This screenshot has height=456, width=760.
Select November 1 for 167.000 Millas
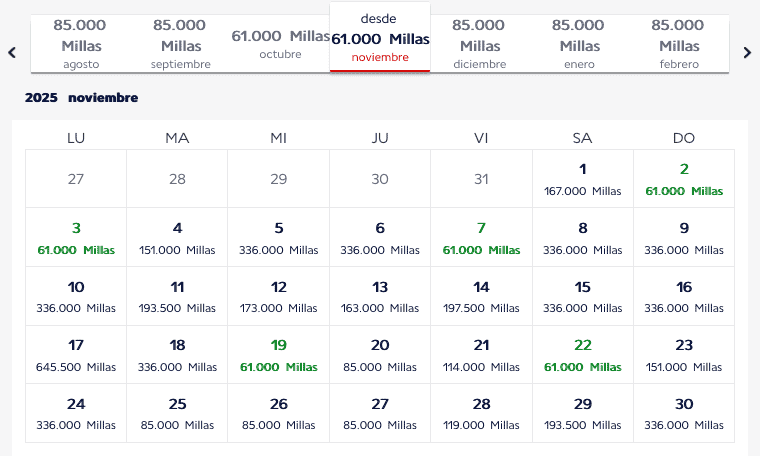(x=582, y=179)
